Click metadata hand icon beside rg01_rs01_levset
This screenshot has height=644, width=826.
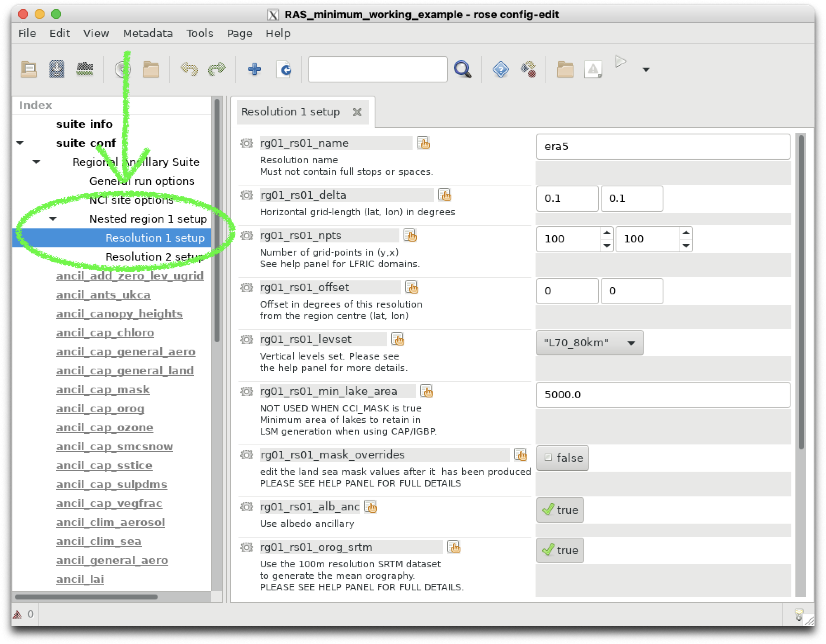tap(398, 339)
